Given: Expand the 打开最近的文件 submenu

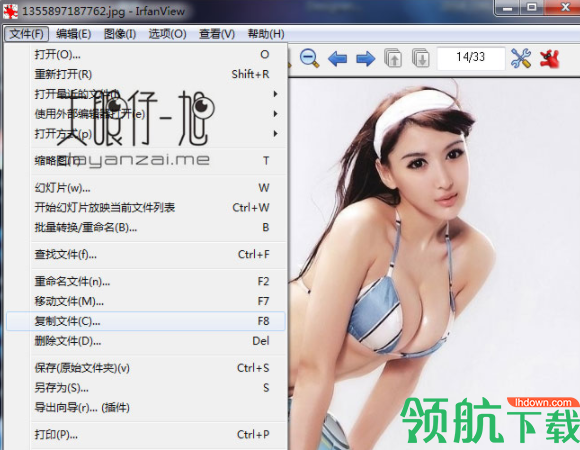Looking at the screenshot, I should coord(146,94).
